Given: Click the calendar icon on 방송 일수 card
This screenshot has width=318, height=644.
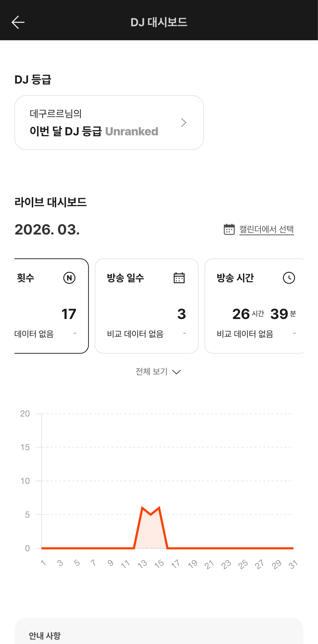Looking at the screenshot, I should [x=179, y=278].
